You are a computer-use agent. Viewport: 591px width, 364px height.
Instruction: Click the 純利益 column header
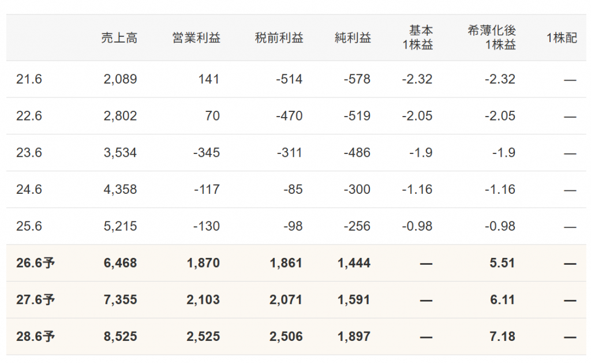353,37
